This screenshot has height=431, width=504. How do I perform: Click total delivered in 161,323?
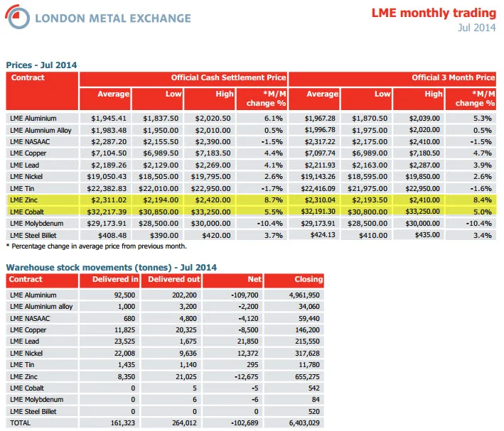tap(123, 423)
